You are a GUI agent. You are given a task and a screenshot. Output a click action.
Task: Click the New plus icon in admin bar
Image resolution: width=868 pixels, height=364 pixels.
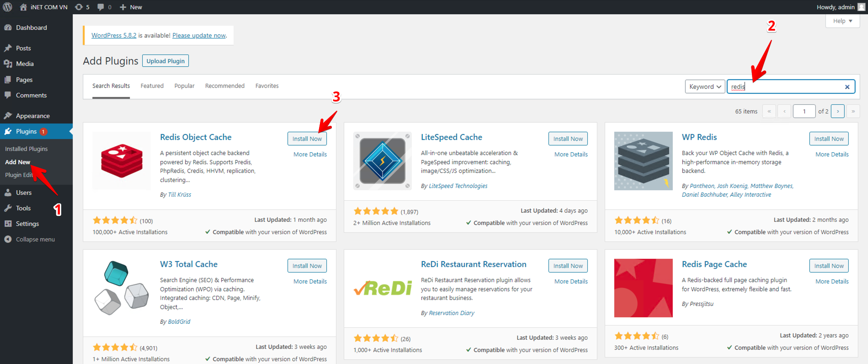(x=122, y=7)
